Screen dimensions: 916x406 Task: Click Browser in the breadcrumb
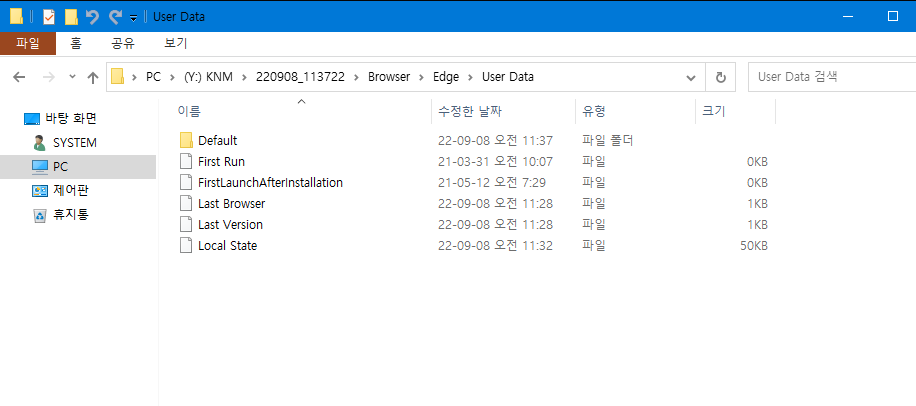389,77
